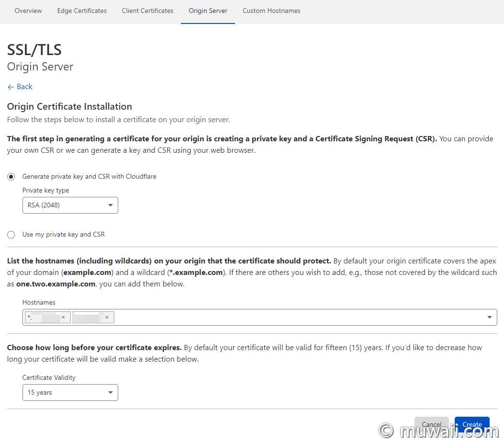Expand the Hostnames dropdown arrow
Viewport: 504px width, 444px height.
point(489,317)
